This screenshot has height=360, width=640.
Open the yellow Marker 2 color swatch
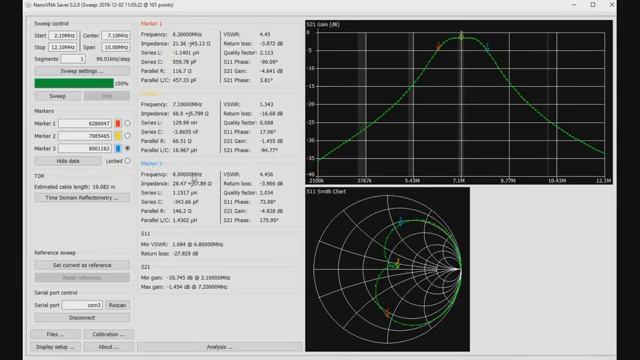coord(118,136)
